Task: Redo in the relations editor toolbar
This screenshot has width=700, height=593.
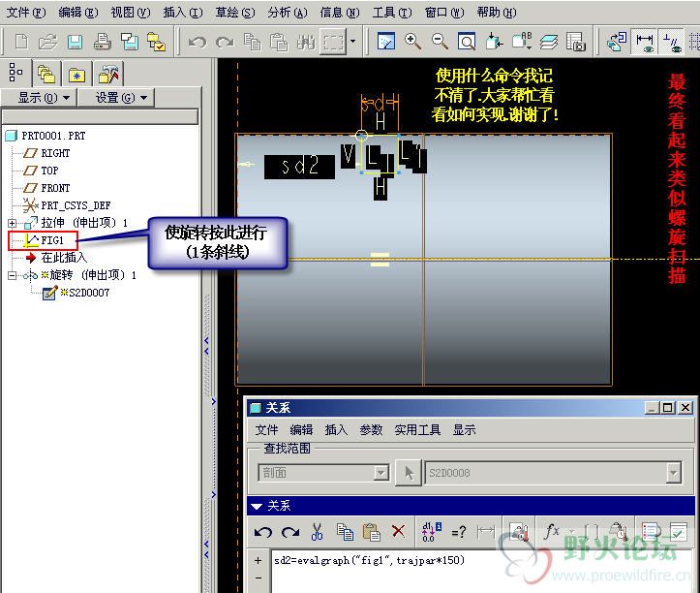Action: coord(290,532)
